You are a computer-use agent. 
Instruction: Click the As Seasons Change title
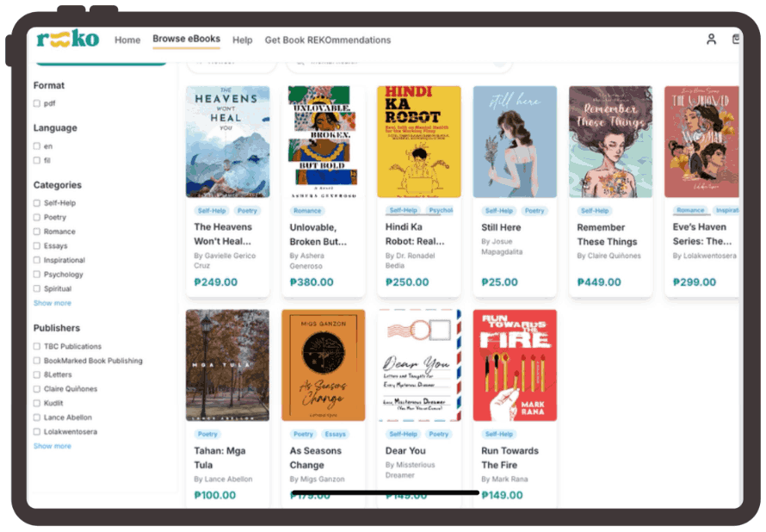(315, 458)
